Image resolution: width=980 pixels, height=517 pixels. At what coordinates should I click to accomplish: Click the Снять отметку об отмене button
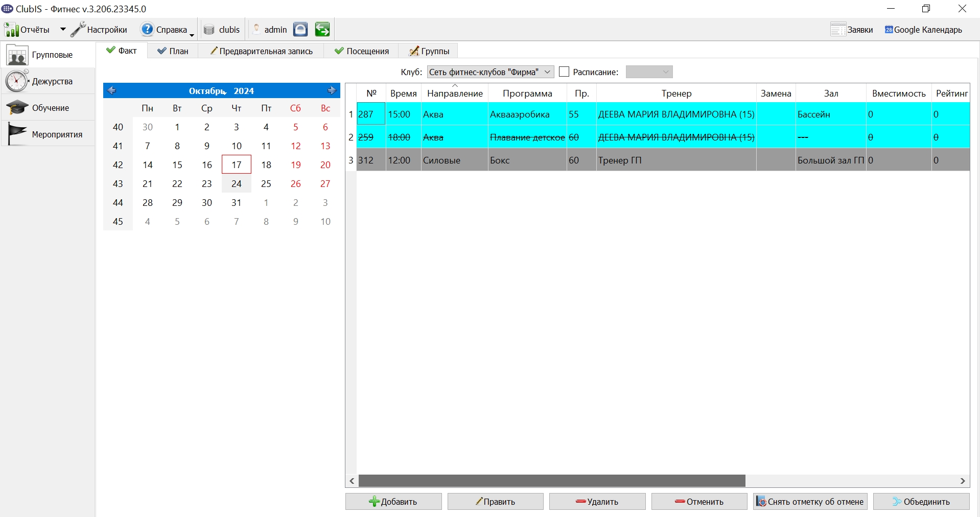810,502
